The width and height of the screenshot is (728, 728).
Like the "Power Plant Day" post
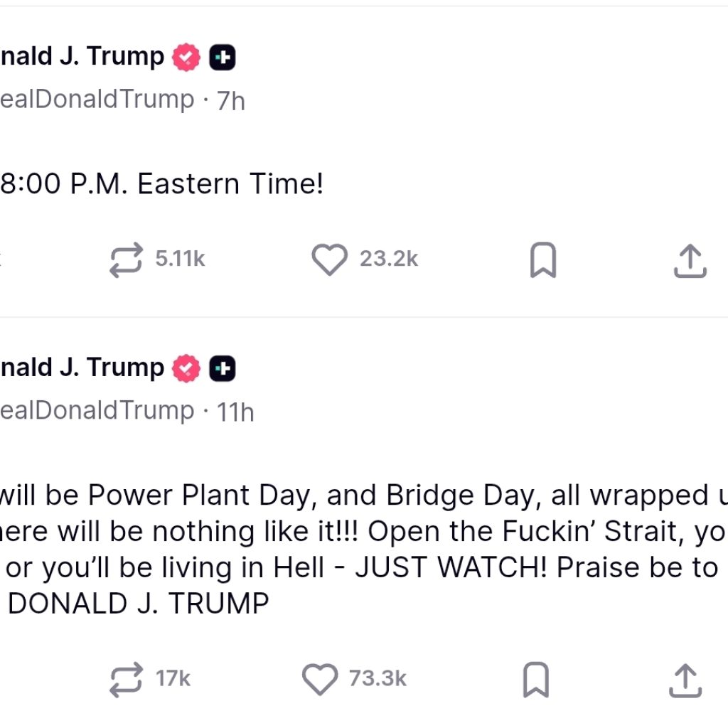point(320,680)
